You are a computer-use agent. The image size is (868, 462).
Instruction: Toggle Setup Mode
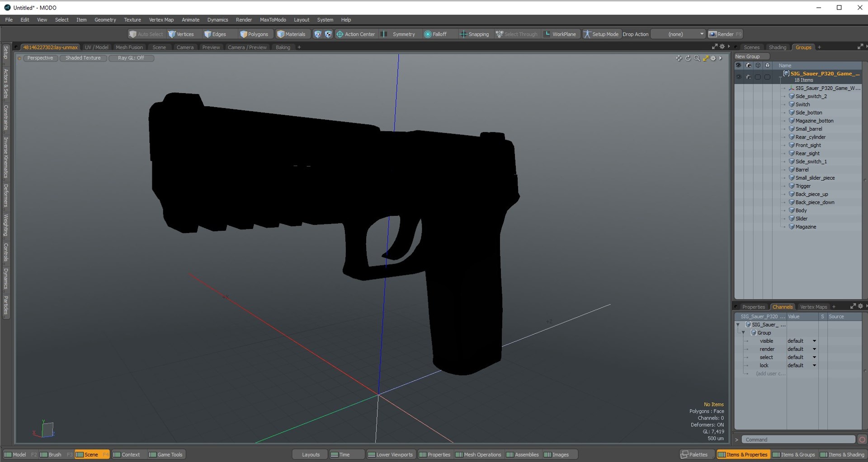pyautogui.click(x=601, y=34)
